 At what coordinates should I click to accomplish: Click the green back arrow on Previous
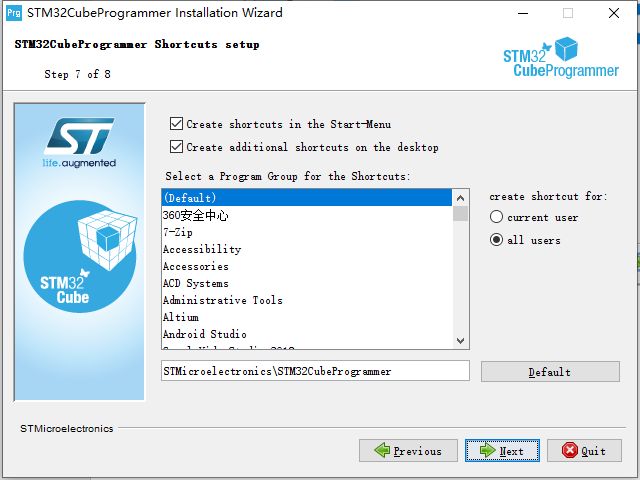point(382,450)
